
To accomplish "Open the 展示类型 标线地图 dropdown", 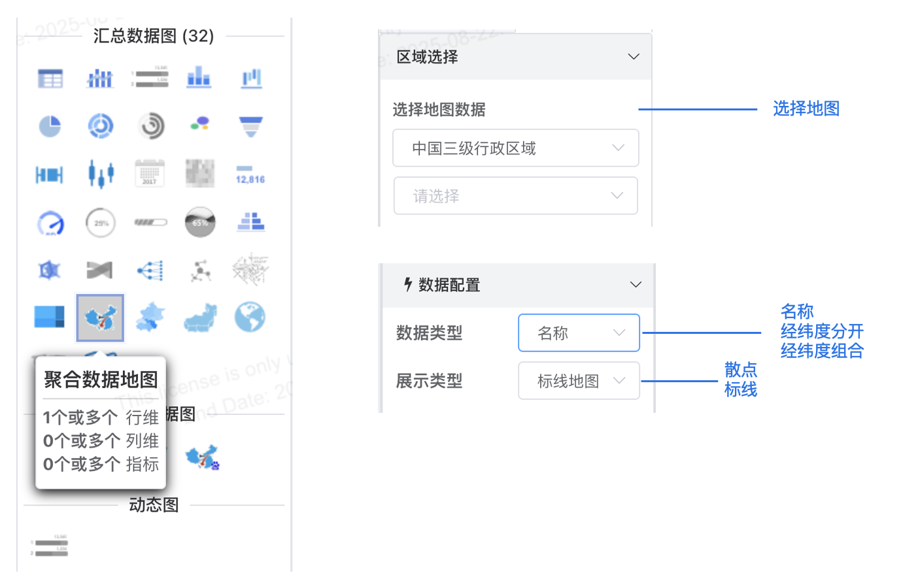I will (x=579, y=380).
